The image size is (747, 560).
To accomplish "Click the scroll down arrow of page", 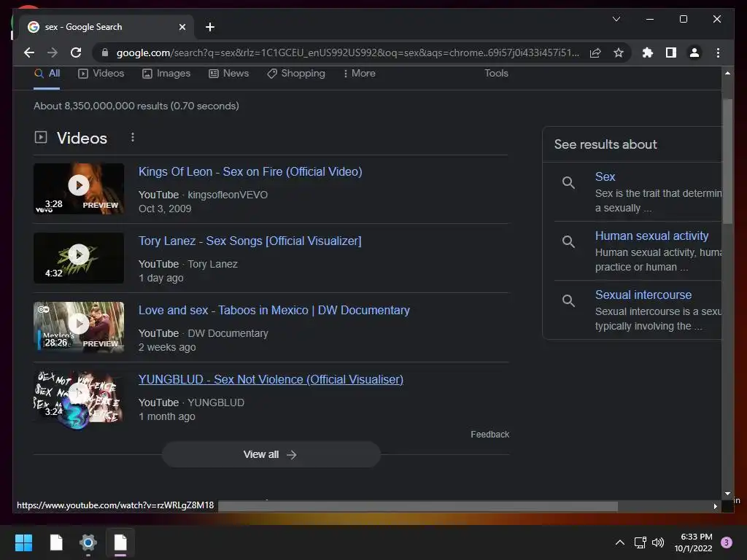I will click(x=727, y=494).
